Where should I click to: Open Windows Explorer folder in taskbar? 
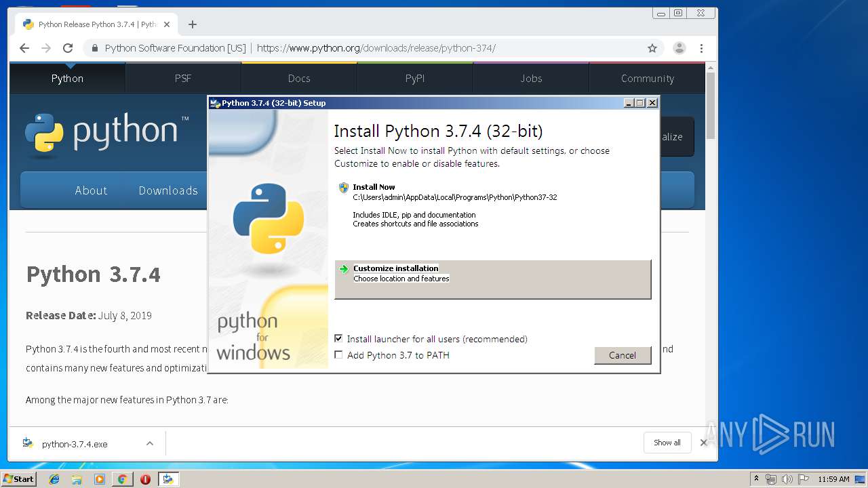(77, 479)
